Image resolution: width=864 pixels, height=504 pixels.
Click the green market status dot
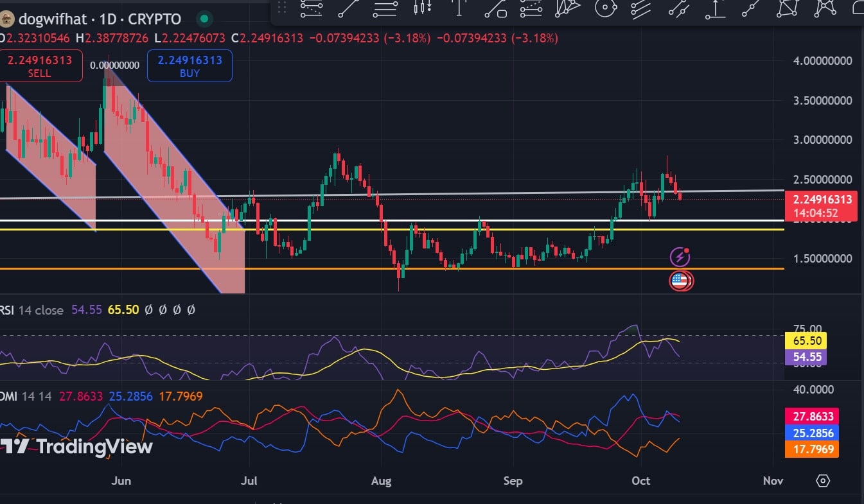point(204,19)
